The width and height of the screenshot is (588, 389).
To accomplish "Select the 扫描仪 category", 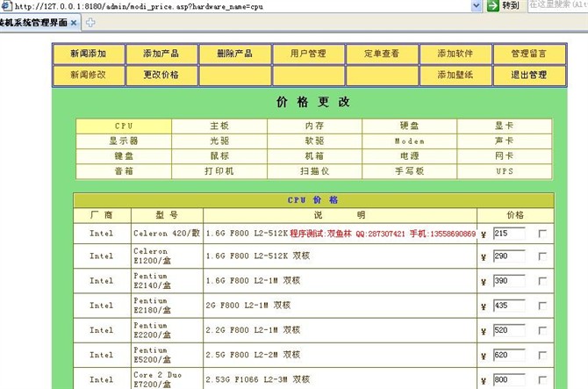I will coord(315,171).
